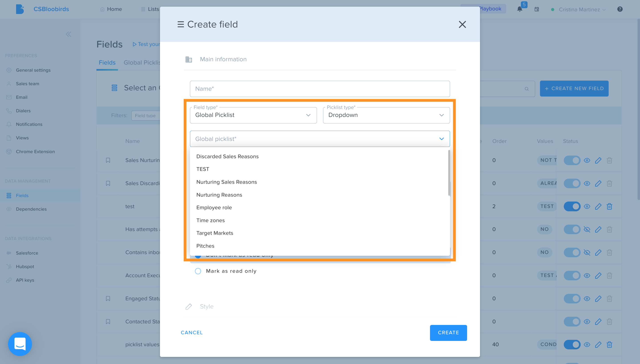Edit the Engaged Status field row
This screenshot has width=640, height=364.
tap(598, 299)
